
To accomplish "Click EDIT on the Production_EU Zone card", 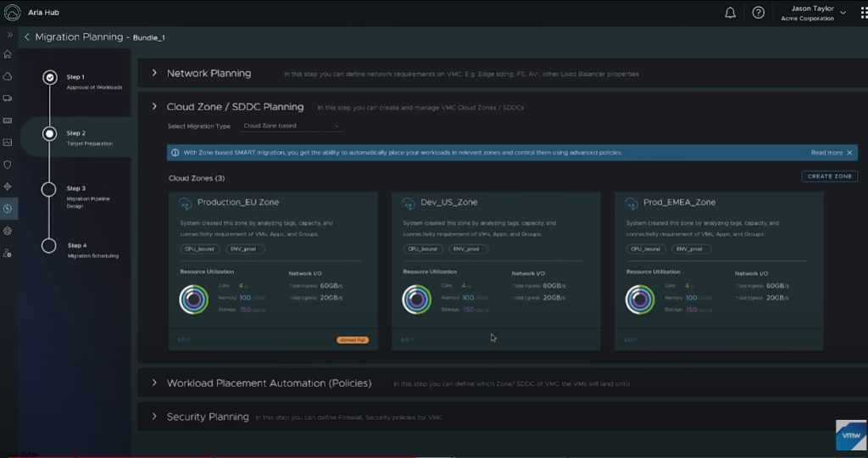I will click(x=184, y=340).
